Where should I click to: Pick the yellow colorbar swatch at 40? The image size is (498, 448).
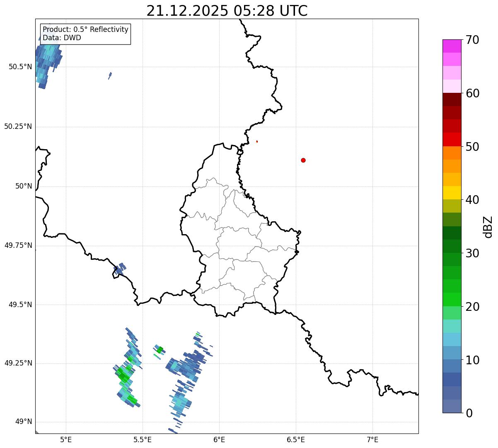452,193
